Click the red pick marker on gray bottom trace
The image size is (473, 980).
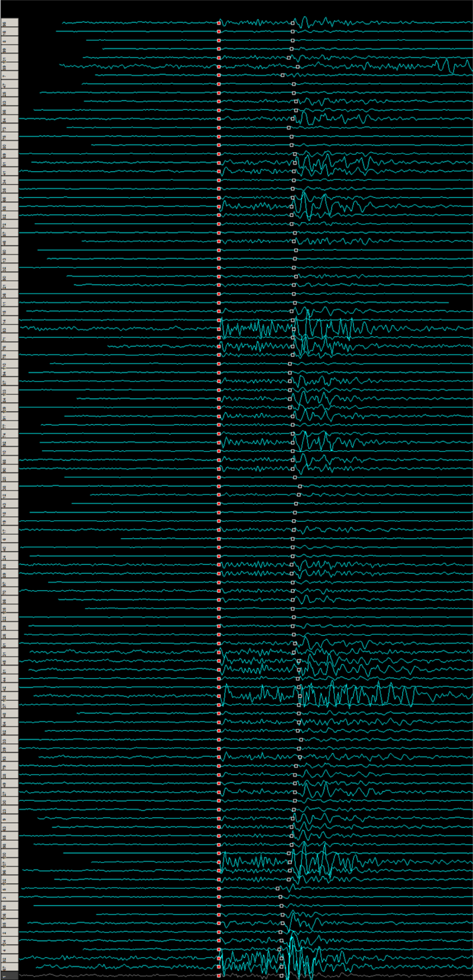pyautogui.click(x=219, y=976)
